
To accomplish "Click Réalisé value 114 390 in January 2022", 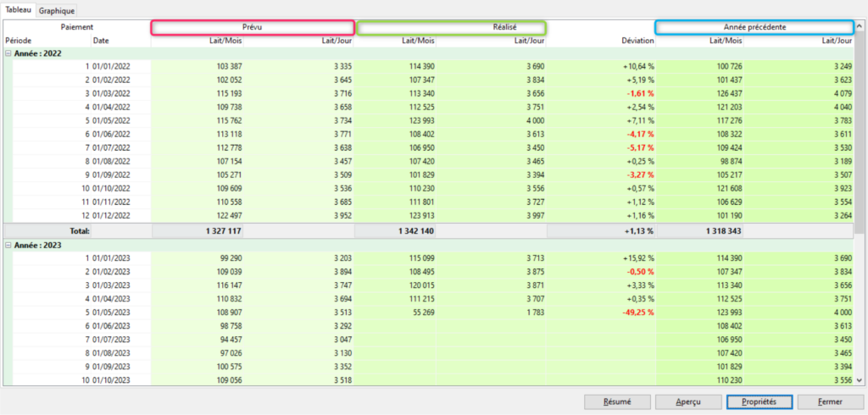I will click(422, 66).
